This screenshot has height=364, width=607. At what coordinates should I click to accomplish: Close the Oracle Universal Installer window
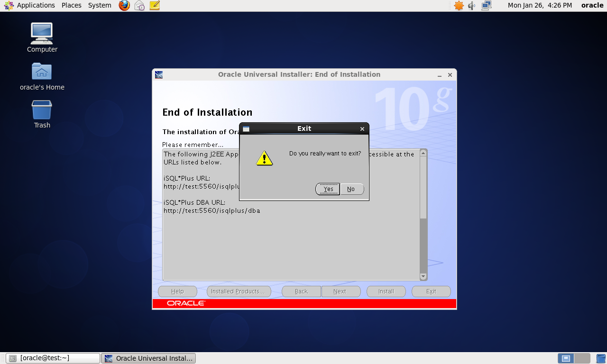pos(450,75)
